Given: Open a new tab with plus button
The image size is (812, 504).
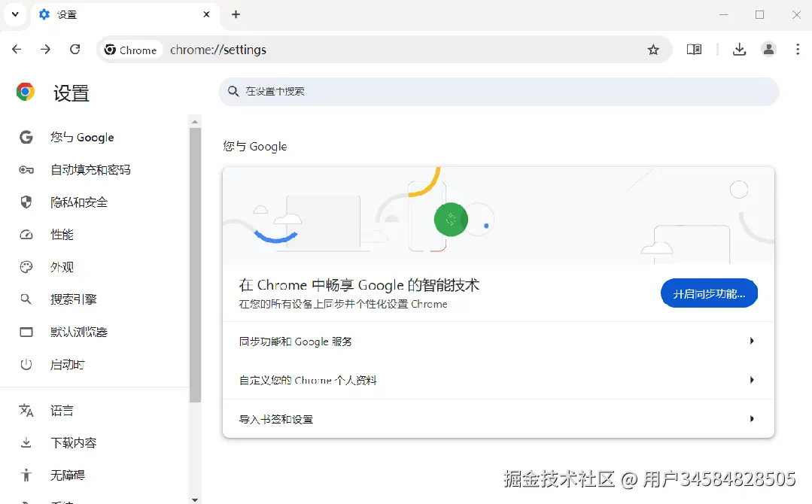Looking at the screenshot, I should pos(236,14).
